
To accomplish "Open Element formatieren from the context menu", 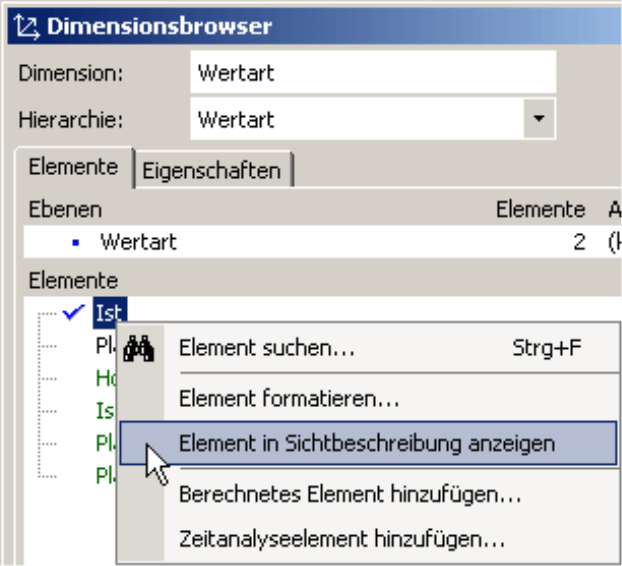I will pyautogui.click(x=289, y=399).
